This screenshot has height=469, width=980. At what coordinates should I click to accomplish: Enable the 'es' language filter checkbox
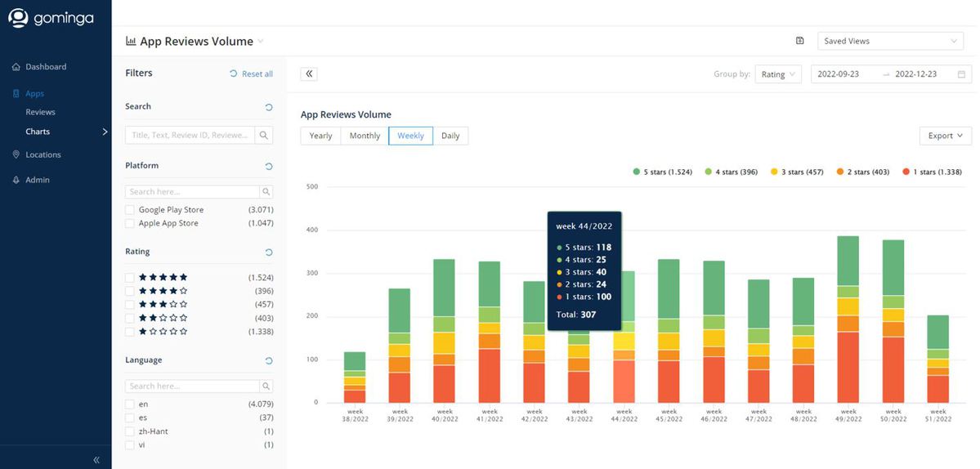pos(130,418)
